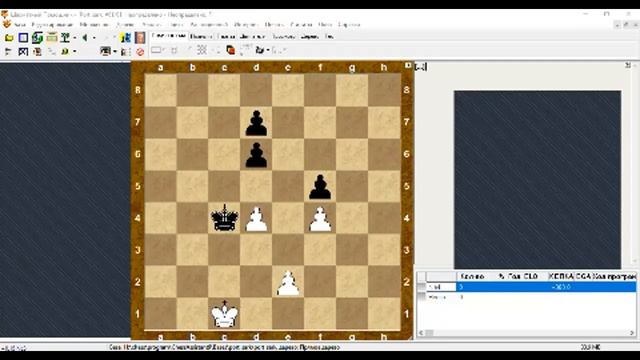Click the gray rectangle icon in notation toolbar
This screenshot has width=640, height=360.
click(156, 50)
